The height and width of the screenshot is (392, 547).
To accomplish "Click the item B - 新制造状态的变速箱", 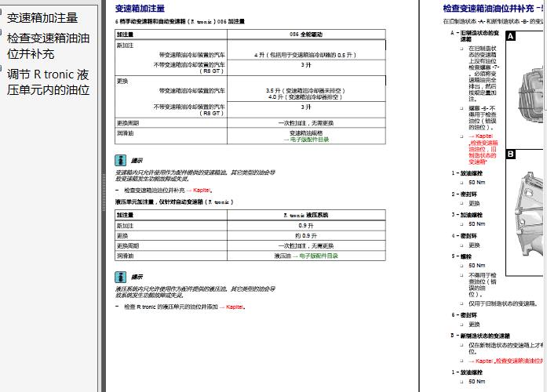I will pyautogui.click(x=480, y=336).
